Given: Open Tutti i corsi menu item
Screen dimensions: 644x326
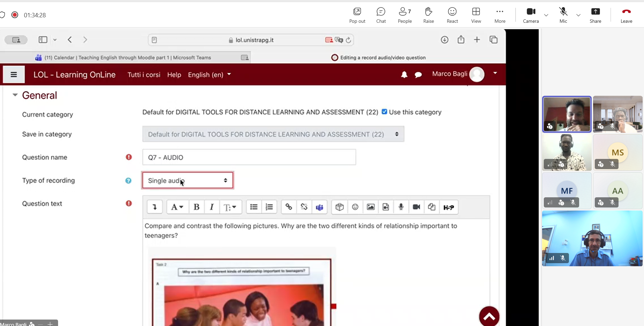Looking at the screenshot, I should tap(144, 75).
